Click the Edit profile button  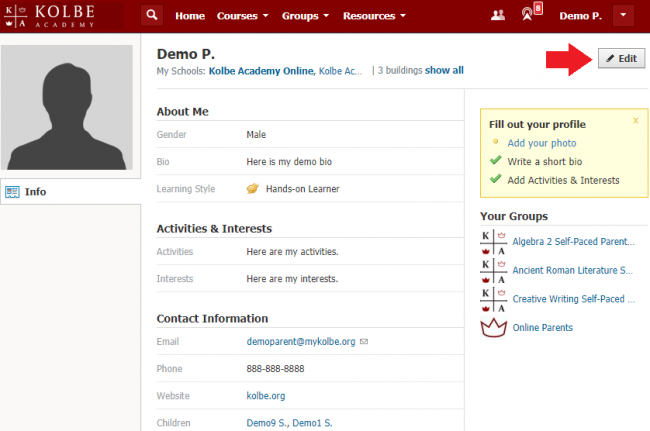(x=620, y=59)
